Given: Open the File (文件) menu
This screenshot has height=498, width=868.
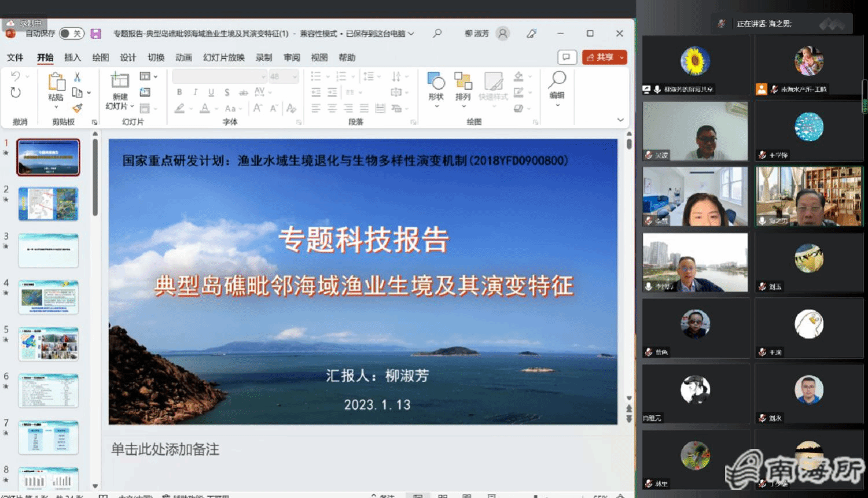Looking at the screenshot, I should 15,57.
